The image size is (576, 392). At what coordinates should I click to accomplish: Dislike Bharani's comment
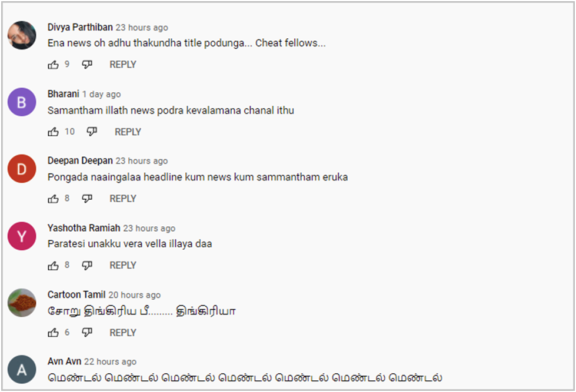tap(92, 132)
